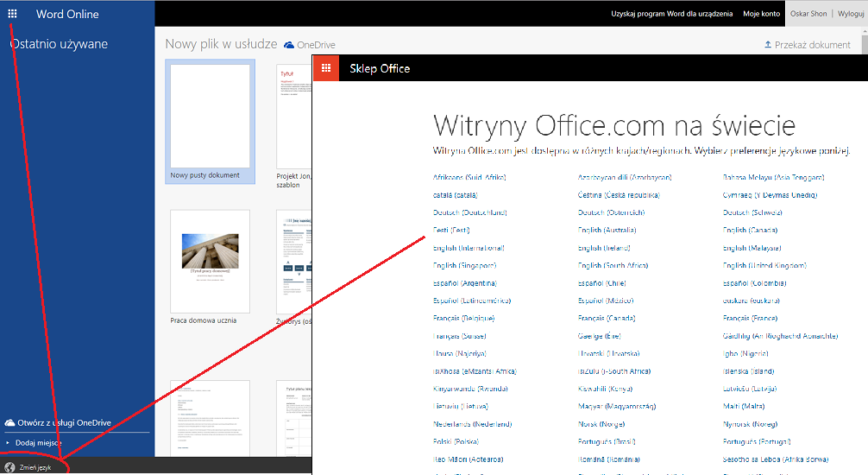Click the OneDrive cloud icon in heading
Screen dimensions: 868x475
289,45
